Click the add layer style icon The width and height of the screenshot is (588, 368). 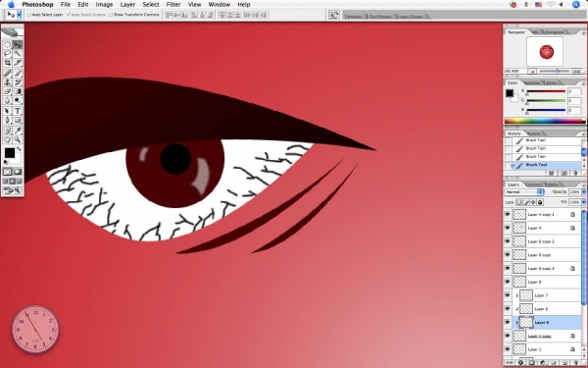tap(521, 363)
